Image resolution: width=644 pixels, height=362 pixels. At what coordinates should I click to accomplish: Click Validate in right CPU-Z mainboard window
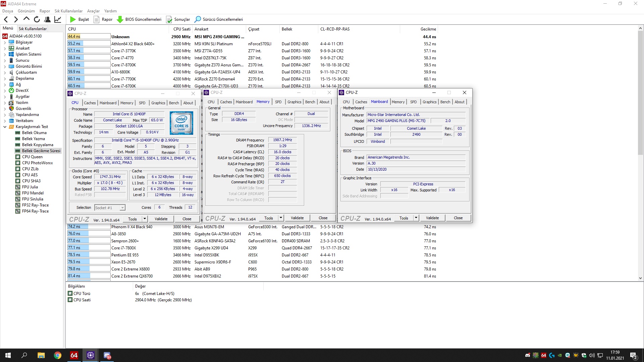[432, 218]
